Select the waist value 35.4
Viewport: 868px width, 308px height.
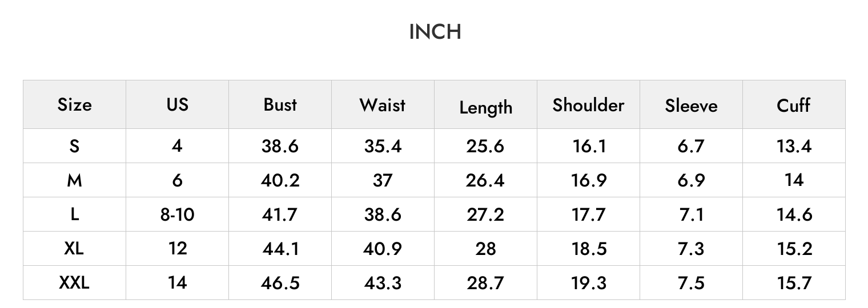[383, 146]
